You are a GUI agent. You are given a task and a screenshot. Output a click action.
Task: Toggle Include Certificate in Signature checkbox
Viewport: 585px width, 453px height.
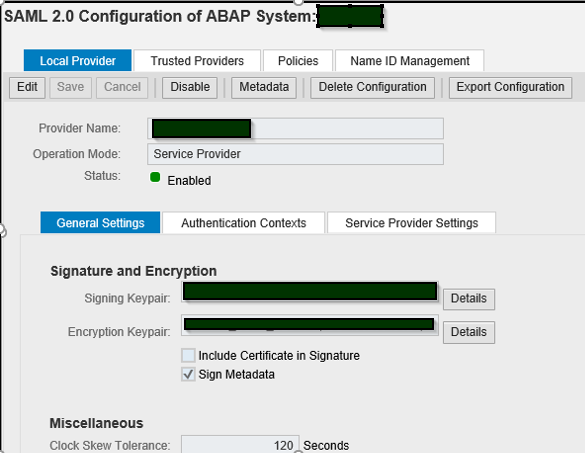tap(188, 355)
